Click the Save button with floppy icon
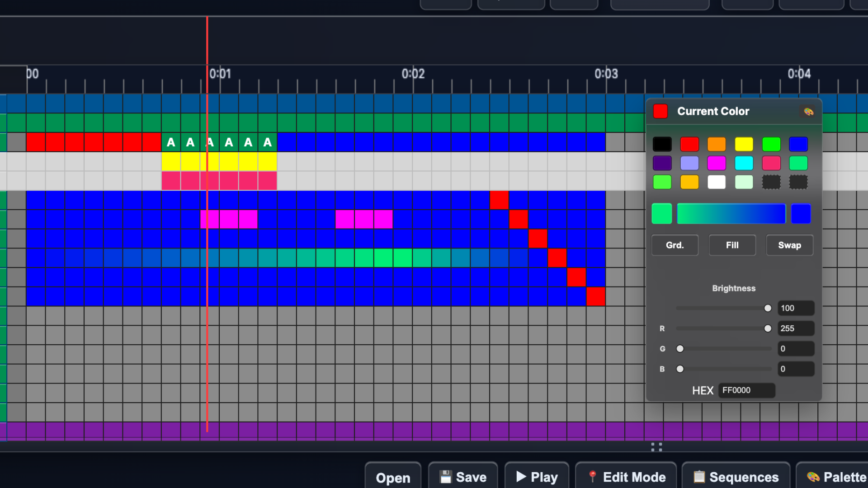The height and width of the screenshot is (488, 868). pos(463,477)
